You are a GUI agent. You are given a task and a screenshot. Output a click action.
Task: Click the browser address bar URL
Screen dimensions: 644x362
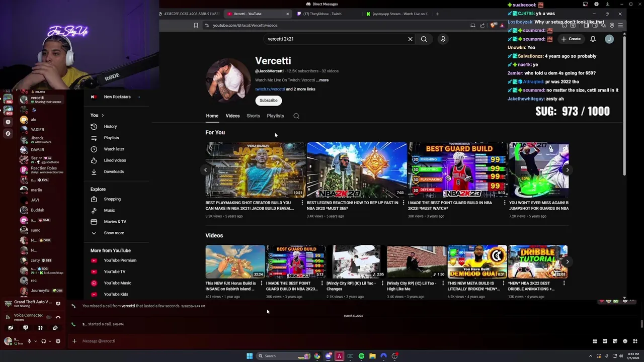click(245, 25)
